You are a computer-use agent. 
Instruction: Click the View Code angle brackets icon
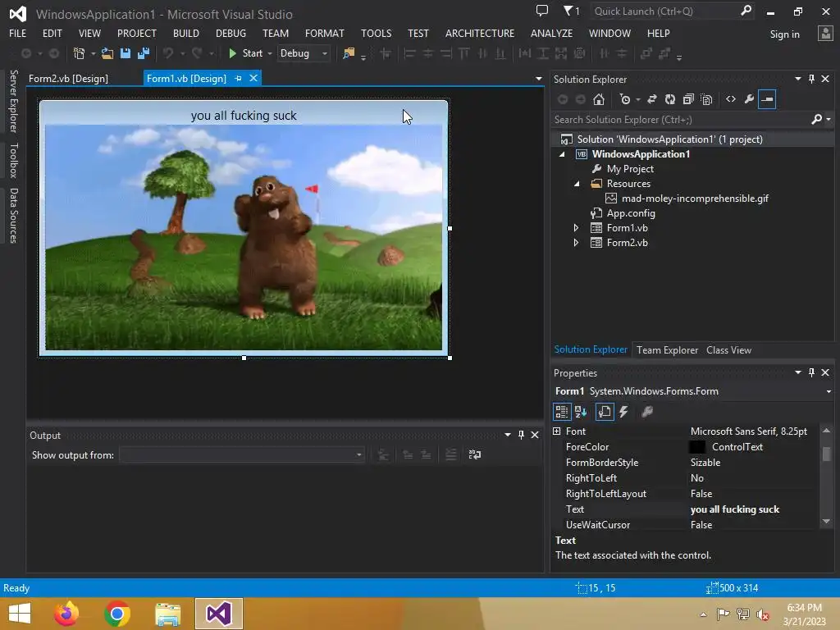pos(731,99)
